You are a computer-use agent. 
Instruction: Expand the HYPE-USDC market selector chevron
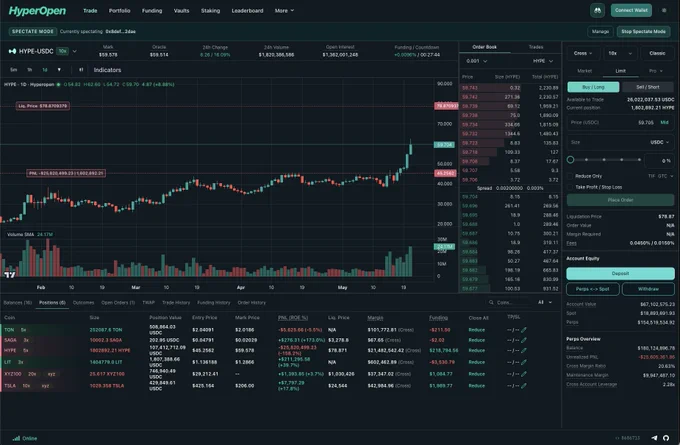tap(75, 51)
